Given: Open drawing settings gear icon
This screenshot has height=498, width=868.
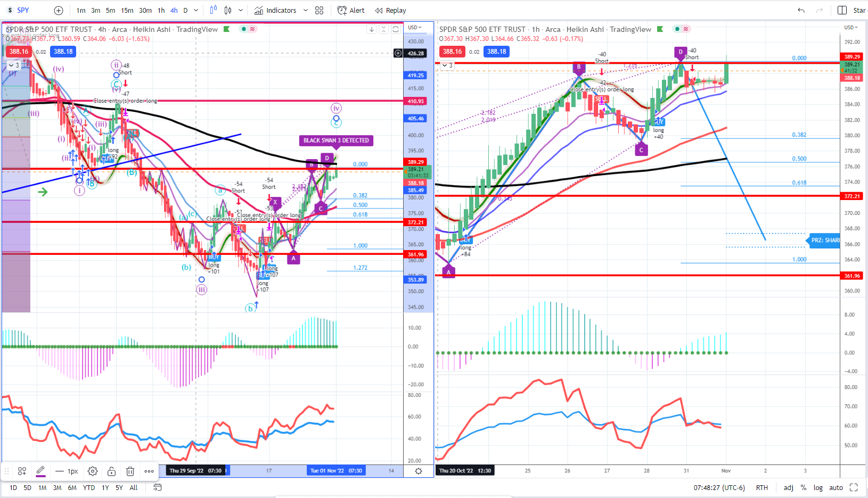Looking at the screenshot, I should (x=93, y=471).
